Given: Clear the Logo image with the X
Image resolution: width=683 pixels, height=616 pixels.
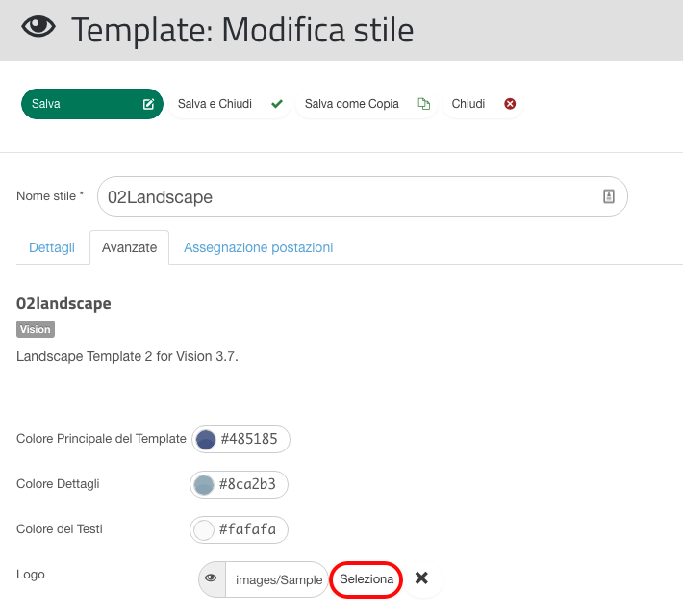Looking at the screenshot, I should [x=421, y=578].
